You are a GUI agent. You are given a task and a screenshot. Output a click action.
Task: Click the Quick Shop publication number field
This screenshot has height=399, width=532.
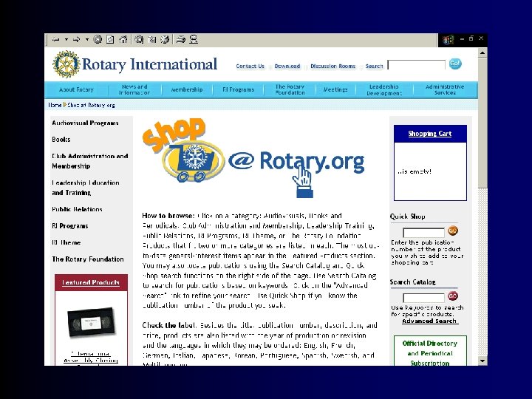423,233
